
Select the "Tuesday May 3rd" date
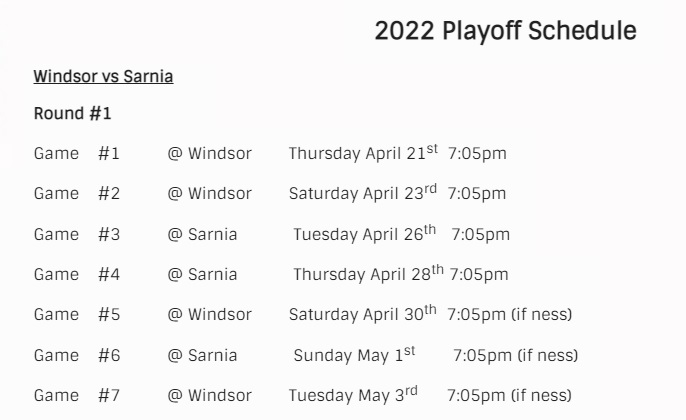[x=353, y=395]
